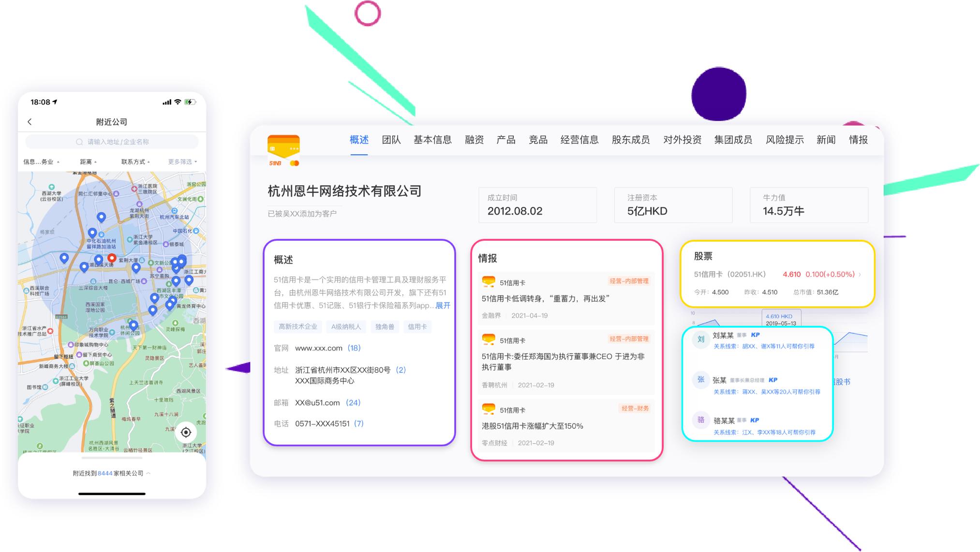
Task: Open the 对外投资 tab
Action: 682,140
